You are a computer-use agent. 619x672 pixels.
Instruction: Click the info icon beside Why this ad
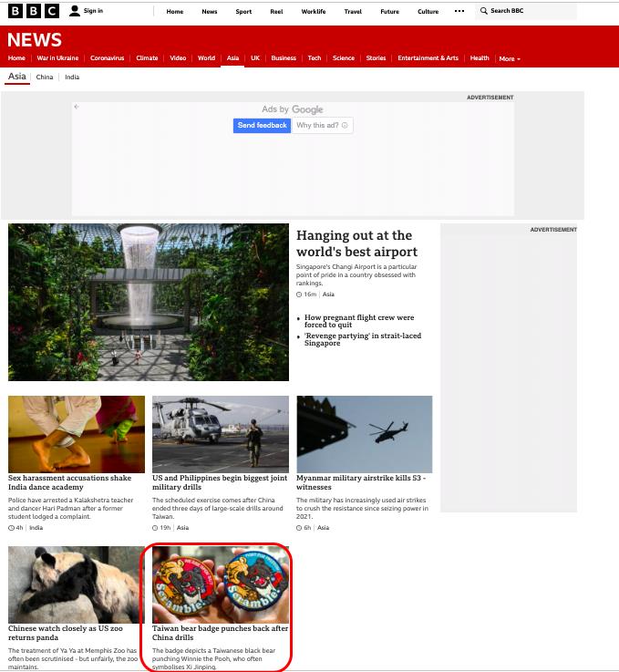pos(345,125)
